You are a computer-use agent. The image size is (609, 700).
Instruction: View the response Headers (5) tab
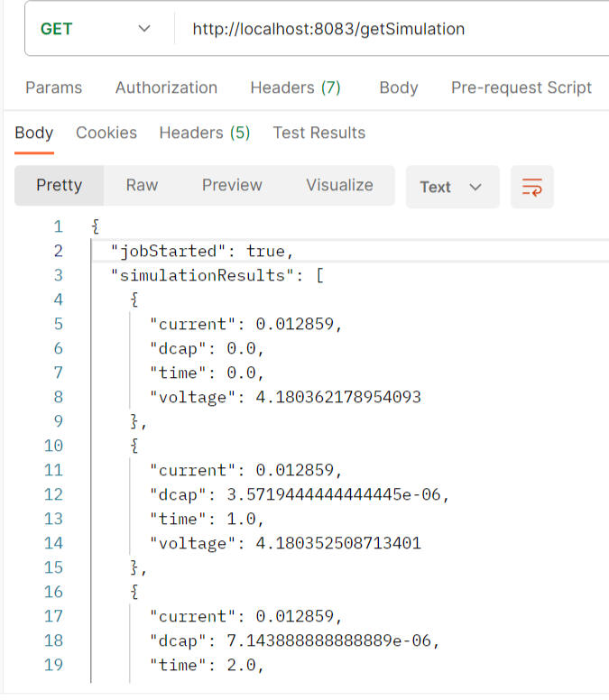tap(204, 133)
